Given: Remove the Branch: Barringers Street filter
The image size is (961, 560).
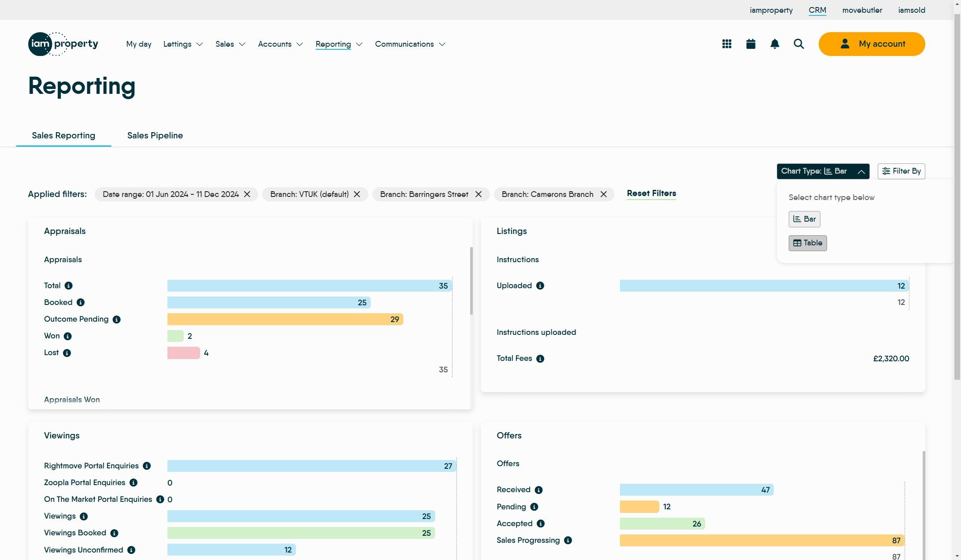Looking at the screenshot, I should [478, 194].
